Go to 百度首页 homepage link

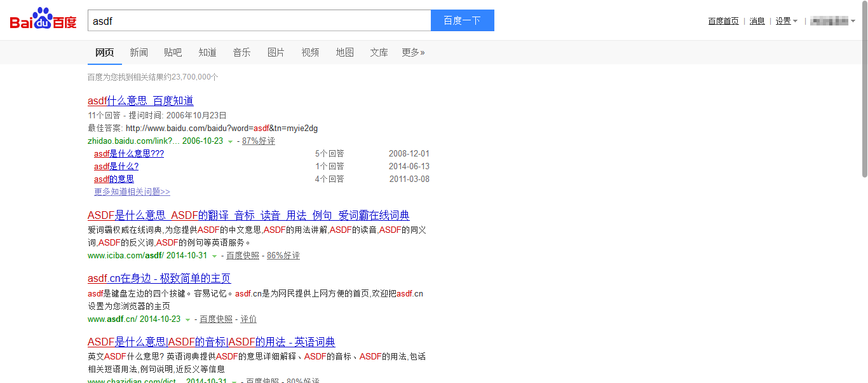(723, 20)
